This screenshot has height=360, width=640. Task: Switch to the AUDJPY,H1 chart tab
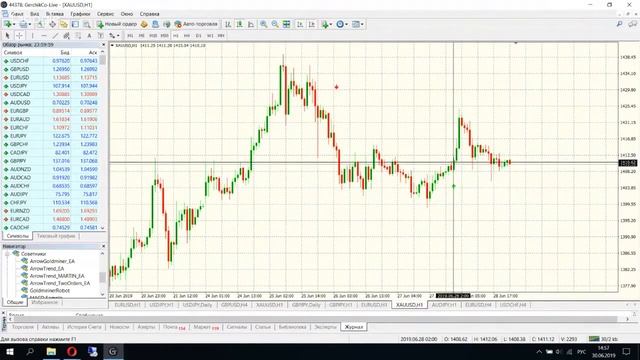tap(445, 305)
